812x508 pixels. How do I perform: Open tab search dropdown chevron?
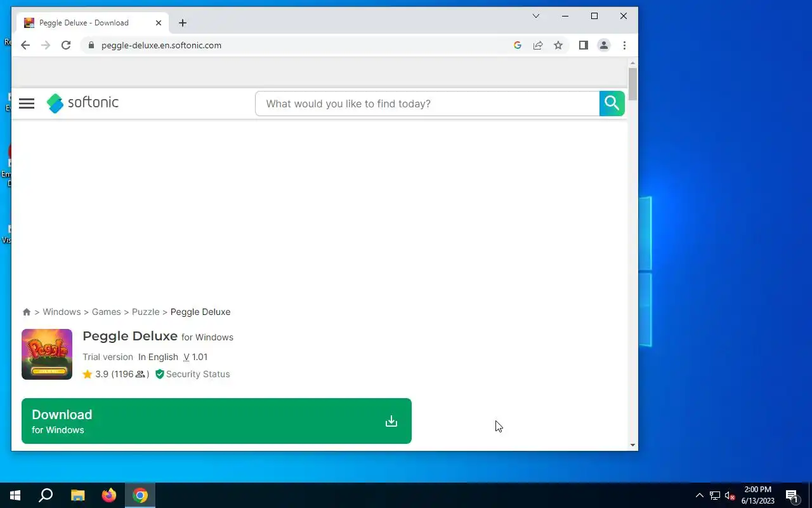pos(536,16)
